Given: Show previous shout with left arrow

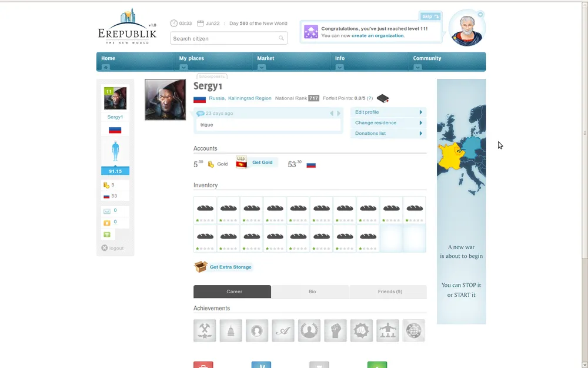Looking at the screenshot, I should point(332,113).
